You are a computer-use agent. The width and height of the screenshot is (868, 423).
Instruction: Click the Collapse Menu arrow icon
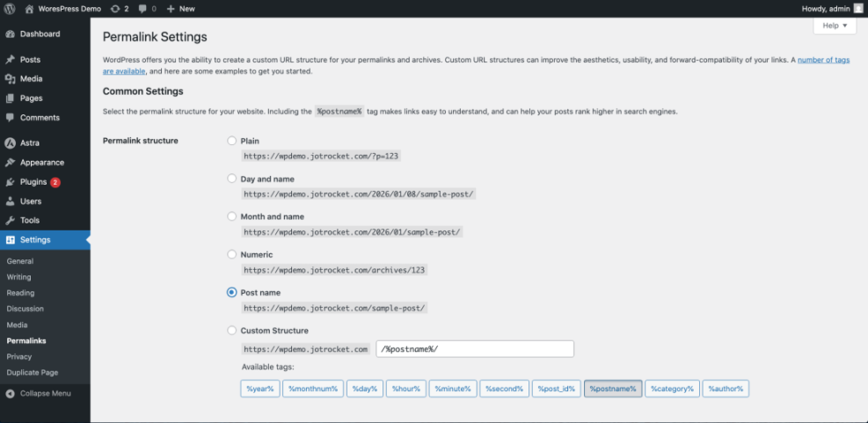[10, 394]
